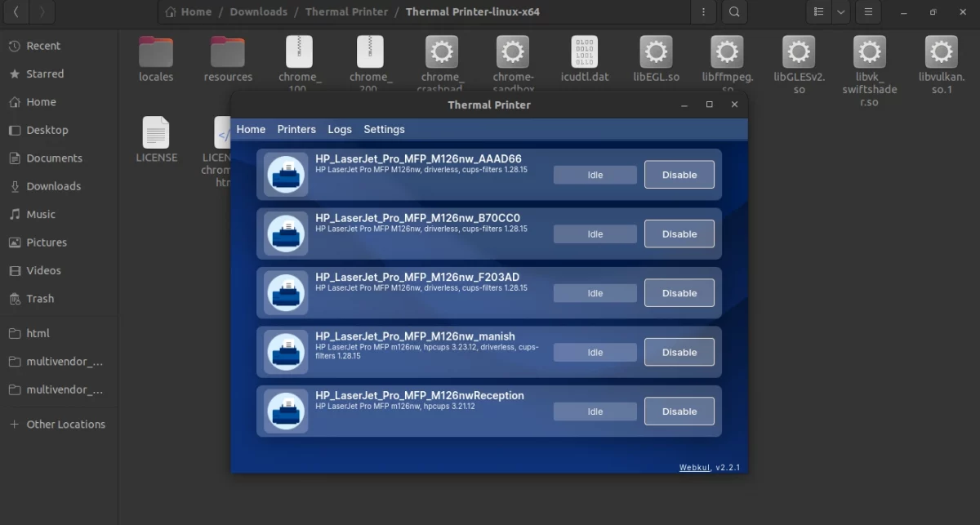Open file manager search
The image size is (980, 525).
coord(734,11)
